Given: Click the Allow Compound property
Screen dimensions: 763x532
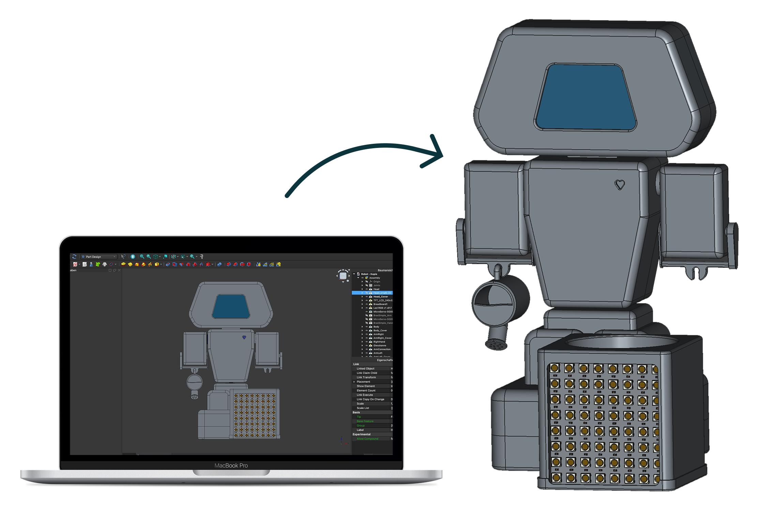Looking at the screenshot, I should pyautogui.click(x=372, y=439).
